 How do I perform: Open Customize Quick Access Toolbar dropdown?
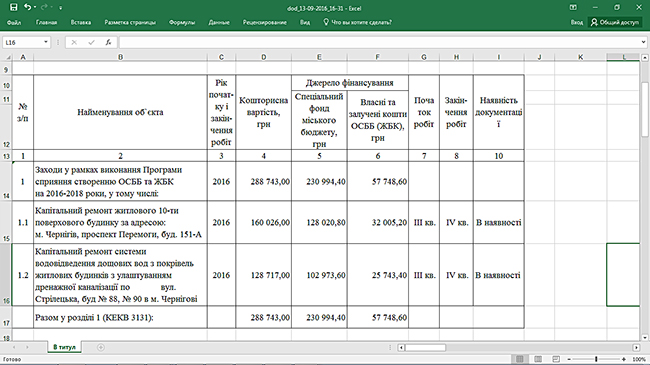(x=61, y=7)
